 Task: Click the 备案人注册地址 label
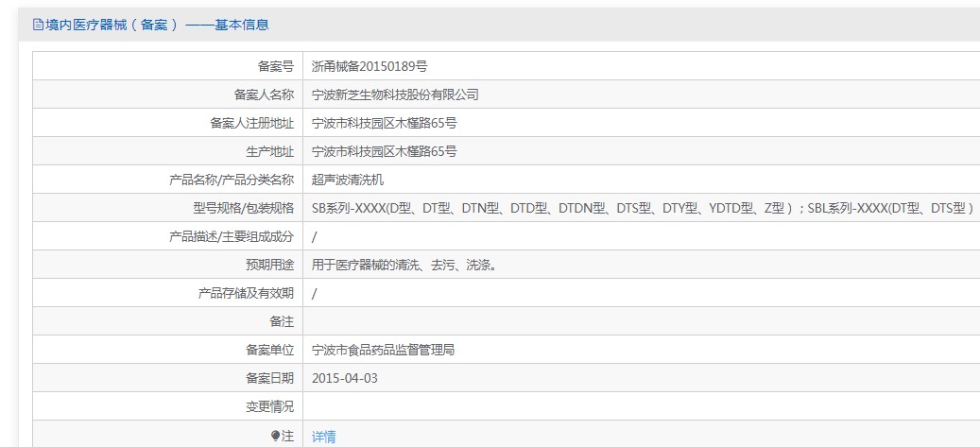[252, 123]
